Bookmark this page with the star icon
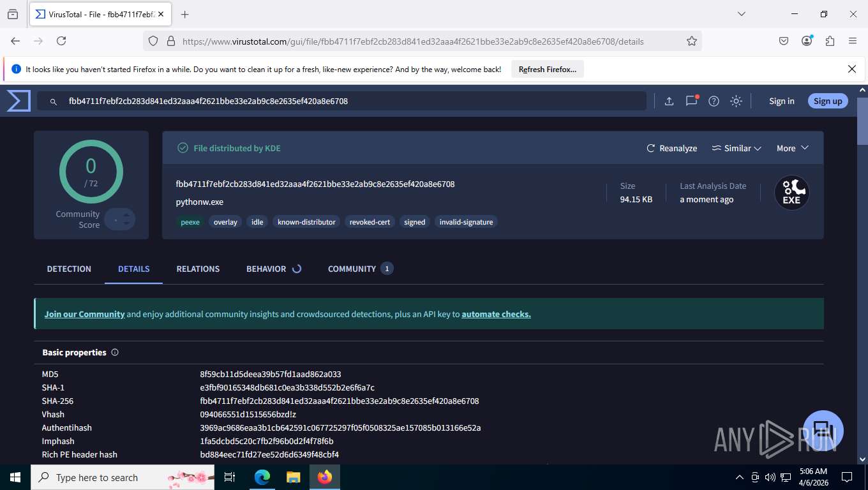 (692, 41)
